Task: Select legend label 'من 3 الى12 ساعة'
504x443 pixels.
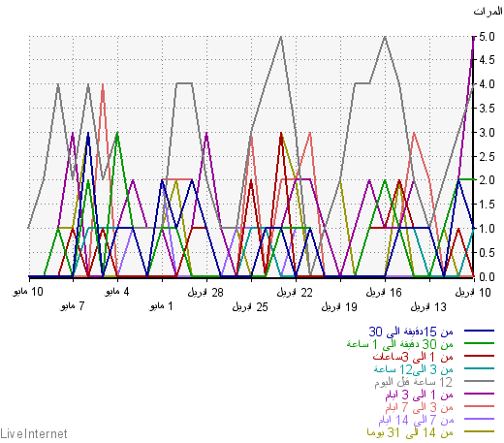Action: pyautogui.click(x=414, y=369)
